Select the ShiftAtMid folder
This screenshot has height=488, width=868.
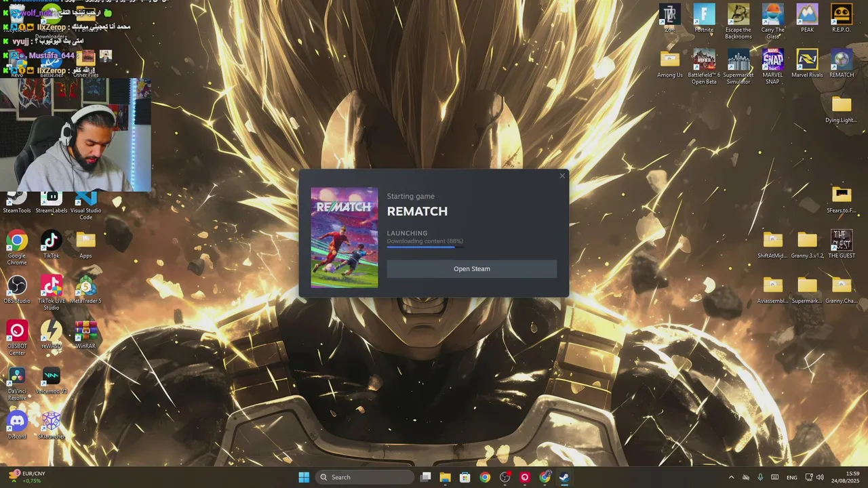772,245
